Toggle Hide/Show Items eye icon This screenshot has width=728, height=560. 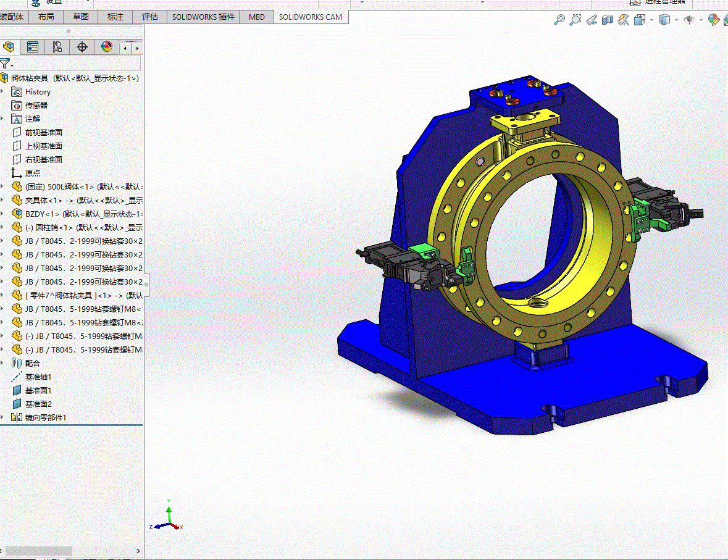coord(689,20)
